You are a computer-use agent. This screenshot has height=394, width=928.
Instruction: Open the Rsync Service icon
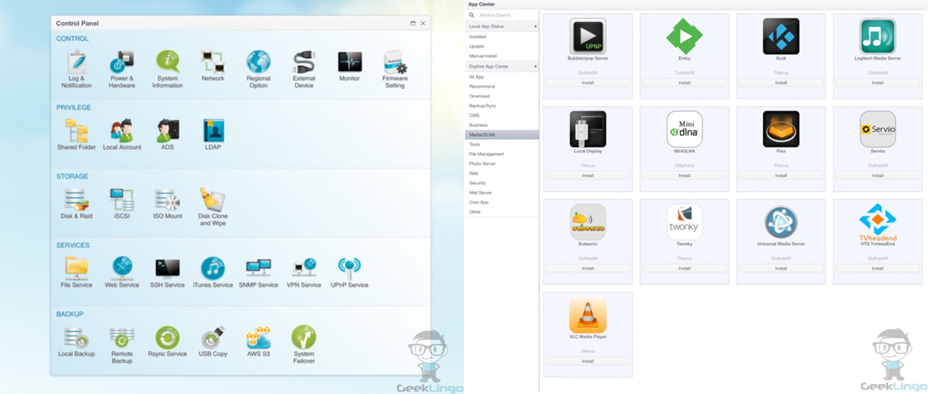coord(167,337)
